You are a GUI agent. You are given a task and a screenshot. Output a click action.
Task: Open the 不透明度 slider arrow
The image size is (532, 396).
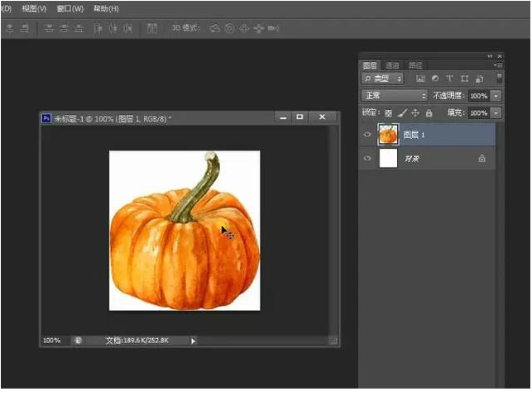[496, 96]
